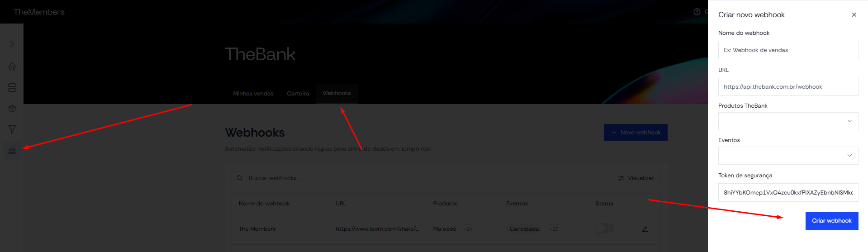The width and height of the screenshot is (868, 252).
Task: Open the funnel icon in sidebar
Action: pos(12,129)
